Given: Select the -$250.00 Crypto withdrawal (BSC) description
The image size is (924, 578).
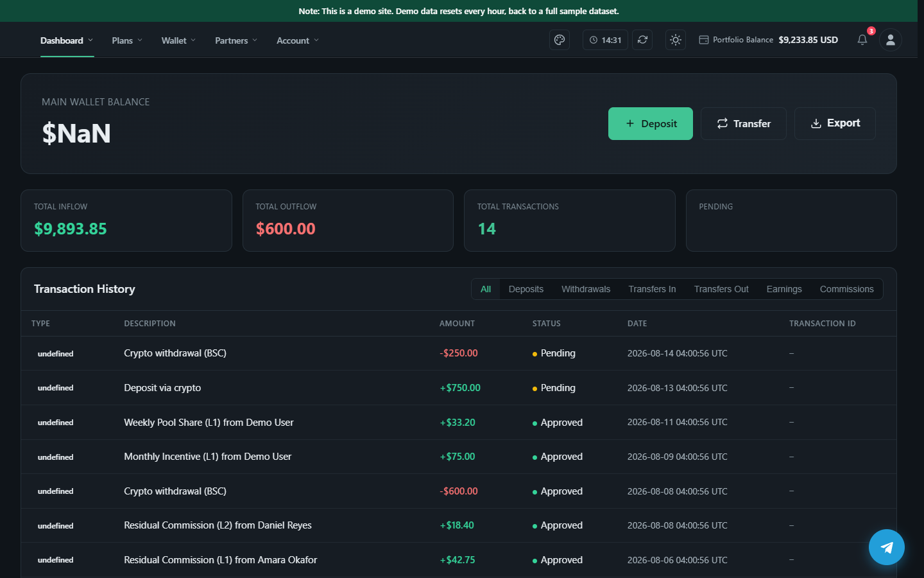Looking at the screenshot, I should (x=175, y=353).
